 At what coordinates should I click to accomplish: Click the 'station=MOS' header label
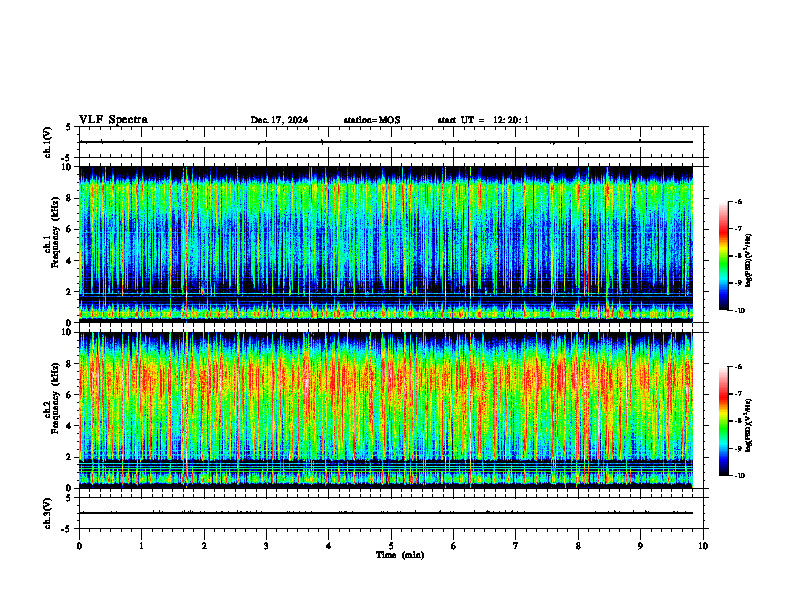372,120
